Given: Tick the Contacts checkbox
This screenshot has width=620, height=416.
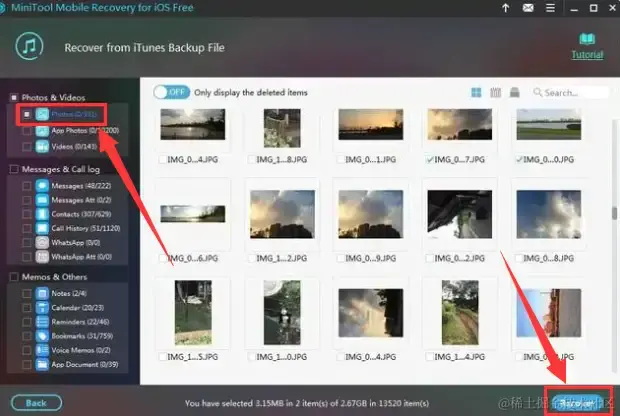Looking at the screenshot, I should pyautogui.click(x=26, y=214).
